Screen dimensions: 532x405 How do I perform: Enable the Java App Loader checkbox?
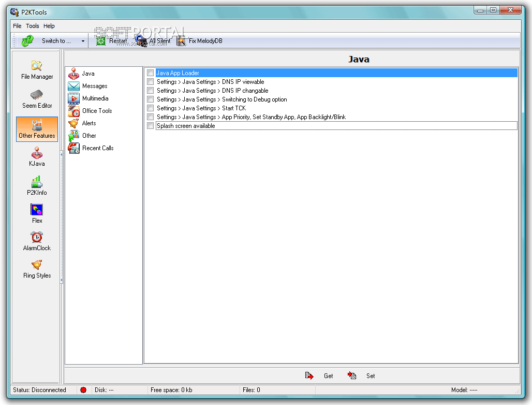click(x=150, y=73)
